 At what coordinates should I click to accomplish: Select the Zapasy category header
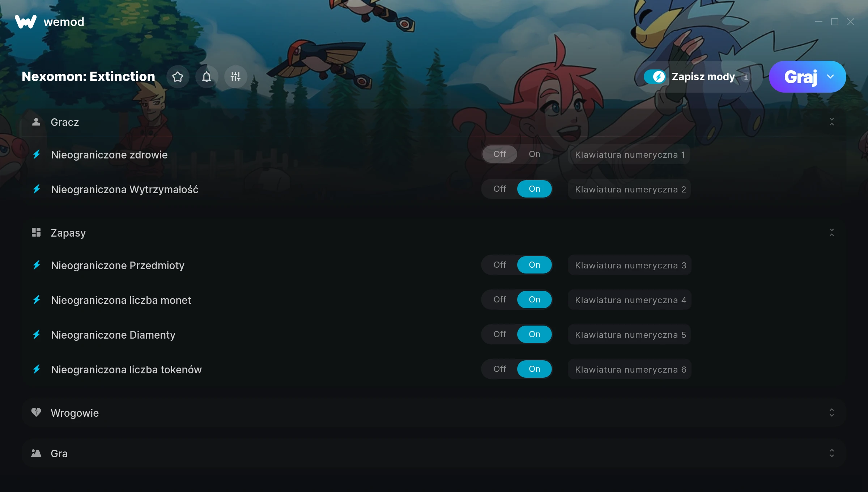pyautogui.click(x=434, y=233)
